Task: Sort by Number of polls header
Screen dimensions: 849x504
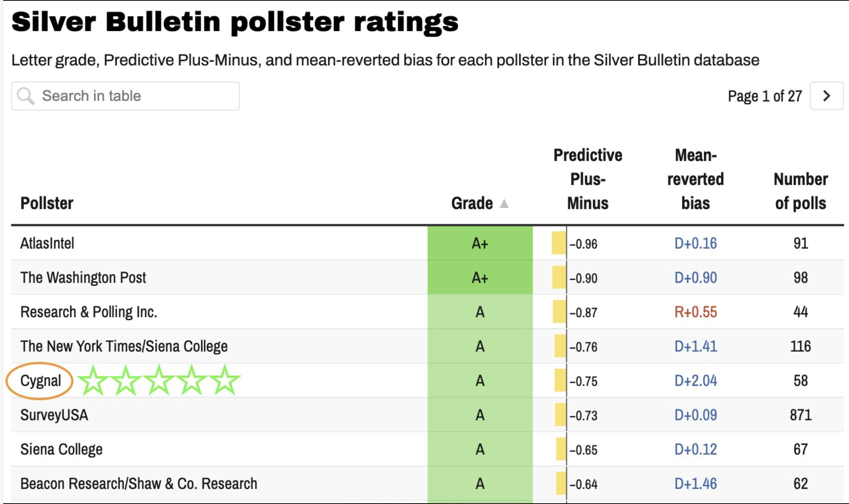Action: [x=800, y=191]
